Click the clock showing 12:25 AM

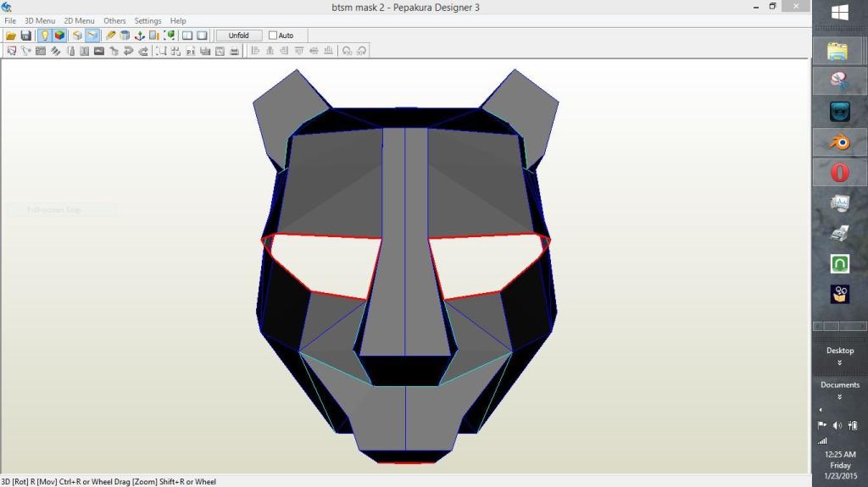click(x=839, y=455)
